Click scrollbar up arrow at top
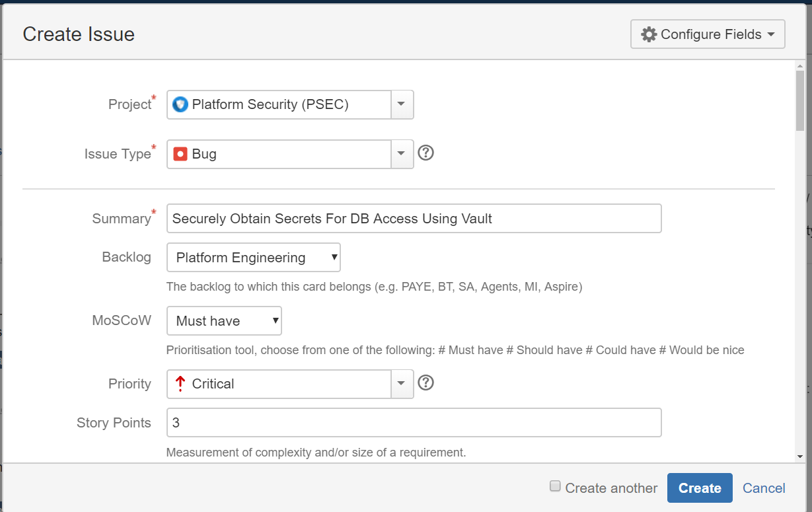Image resolution: width=812 pixels, height=512 pixels. pos(800,67)
